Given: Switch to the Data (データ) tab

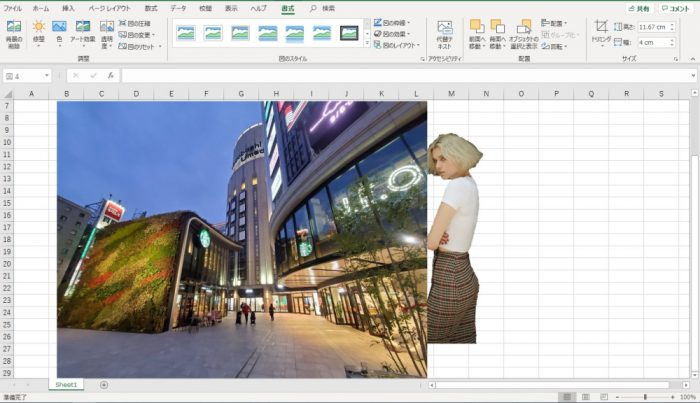Looking at the screenshot, I should pyautogui.click(x=179, y=8).
